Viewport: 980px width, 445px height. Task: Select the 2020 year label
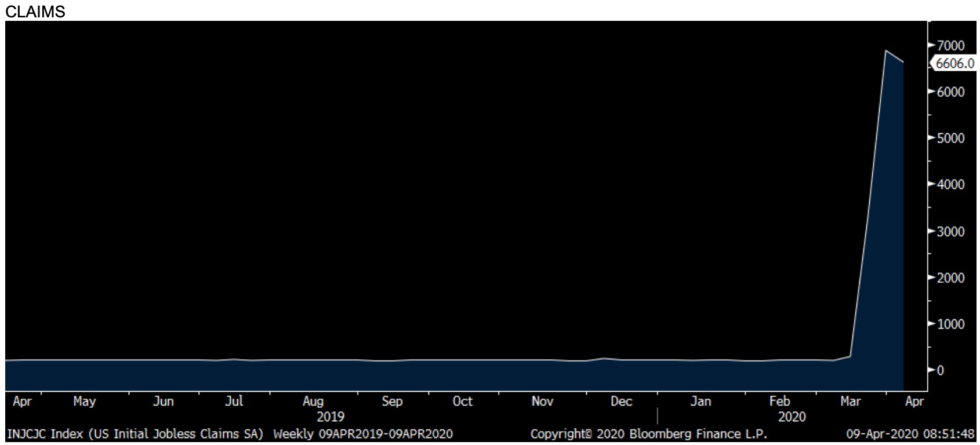[792, 417]
